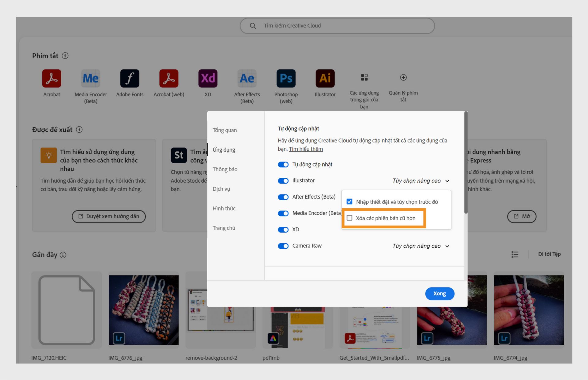Follow the Tìm hiểu thêm link

point(306,149)
